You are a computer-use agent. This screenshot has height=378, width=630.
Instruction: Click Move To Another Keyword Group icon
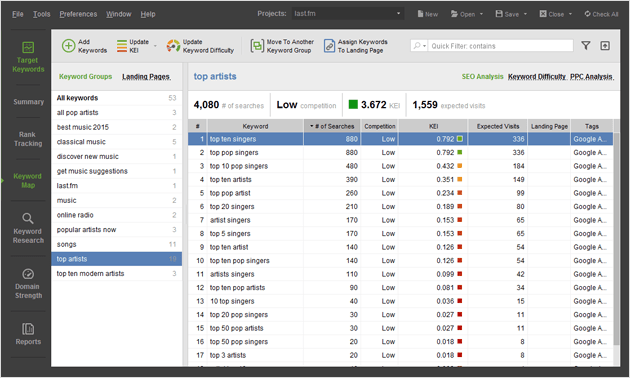[257, 46]
